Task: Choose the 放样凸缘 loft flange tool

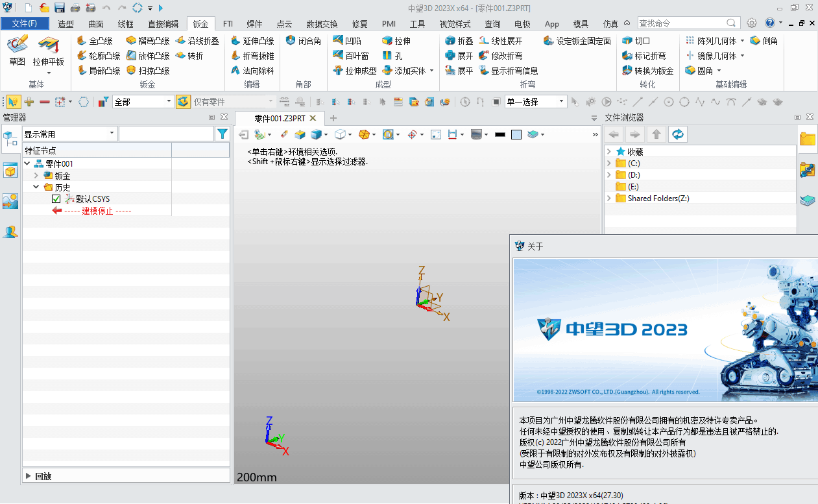Action: [x=147, y=56]
